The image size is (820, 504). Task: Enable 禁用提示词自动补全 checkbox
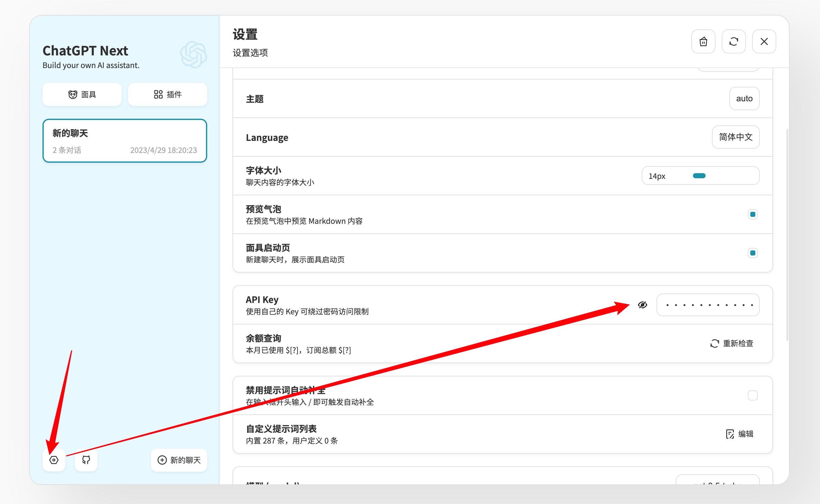(753, 395)
